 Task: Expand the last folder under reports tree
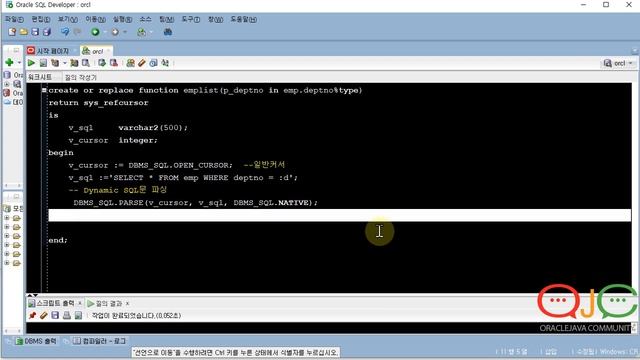[7, 263]
